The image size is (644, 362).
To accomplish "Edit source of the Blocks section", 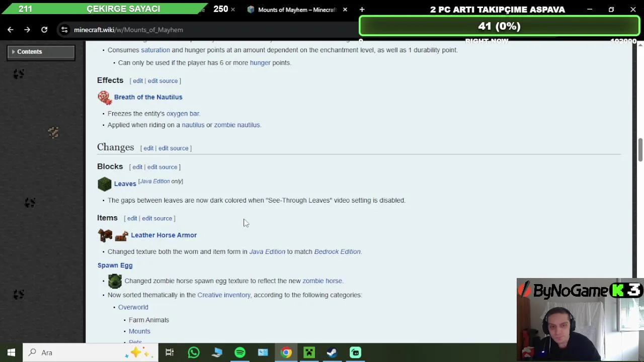I will click(x=162, y=167).
